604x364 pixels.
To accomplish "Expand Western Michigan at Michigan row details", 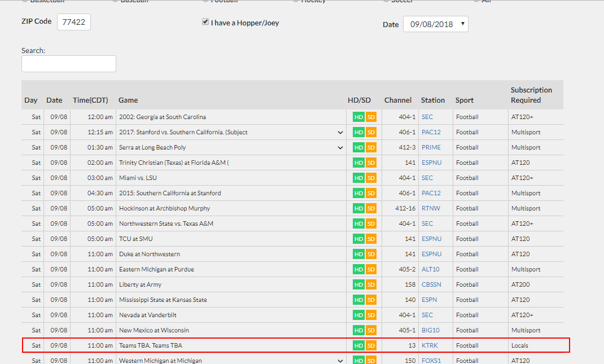I will [340, 361].
